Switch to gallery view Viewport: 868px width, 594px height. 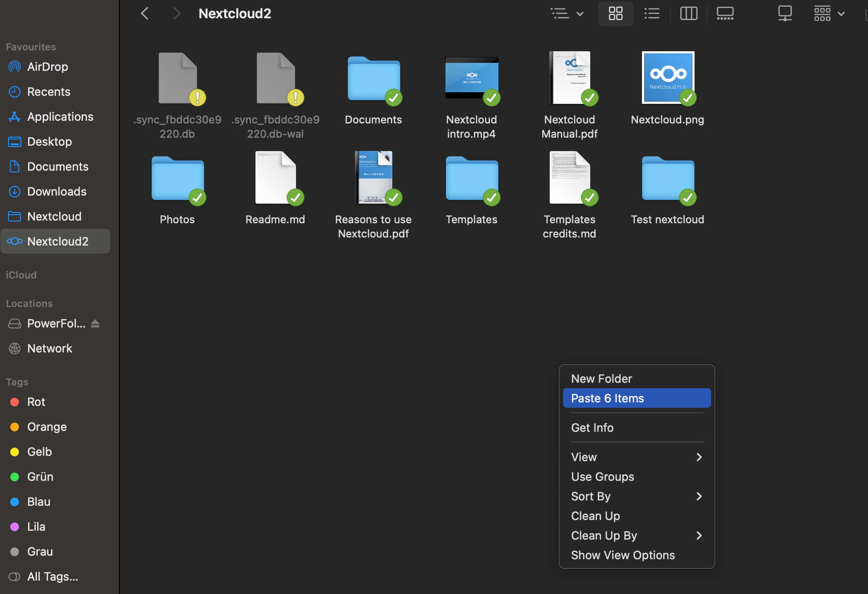point(725,13)
